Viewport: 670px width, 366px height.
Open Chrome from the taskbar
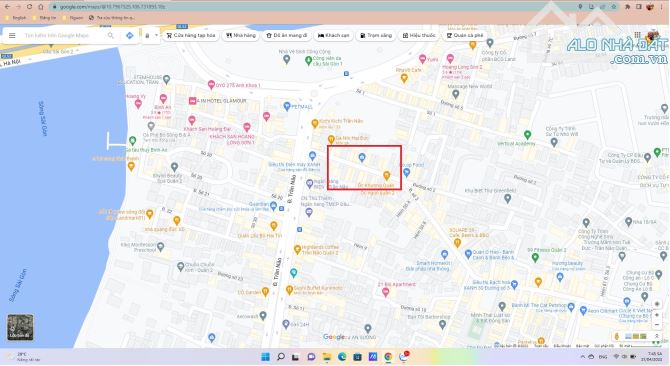[388, 357]
